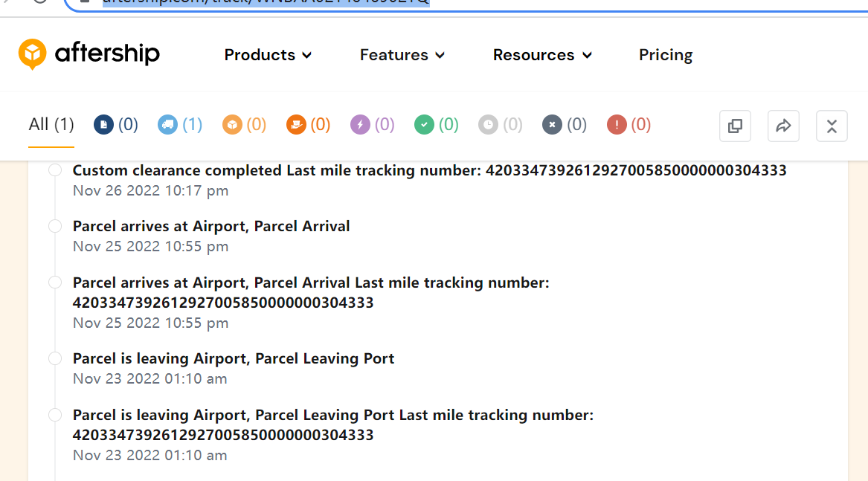Click the copy tracking button
This screenshot has width=868, height=481.
point(735,126)
